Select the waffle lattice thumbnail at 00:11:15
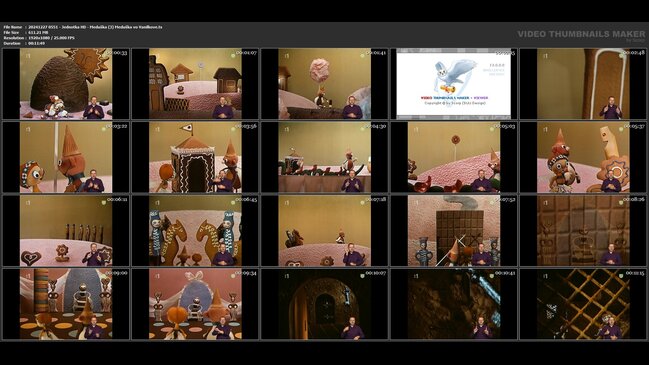Image resolution: width=649 pixels, height=365 pixels. pyautogui.click(x=583, y=304)
